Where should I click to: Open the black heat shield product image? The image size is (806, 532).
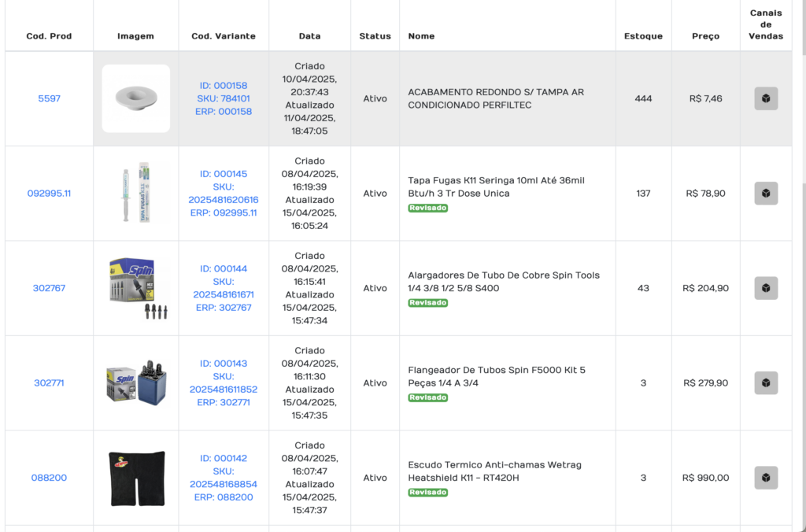point(136,478)
